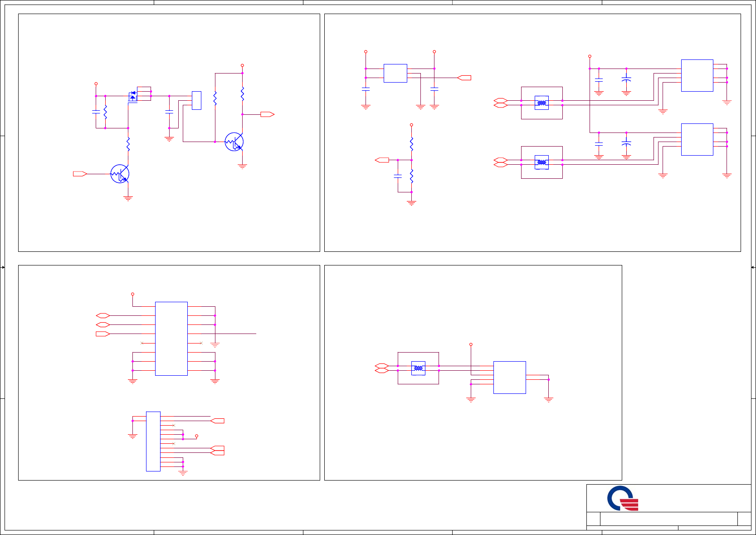This screenshot has width=756, height=535.
Task: Click the red port on the voltage divider midpoint
Action: [x=382, y=160]
